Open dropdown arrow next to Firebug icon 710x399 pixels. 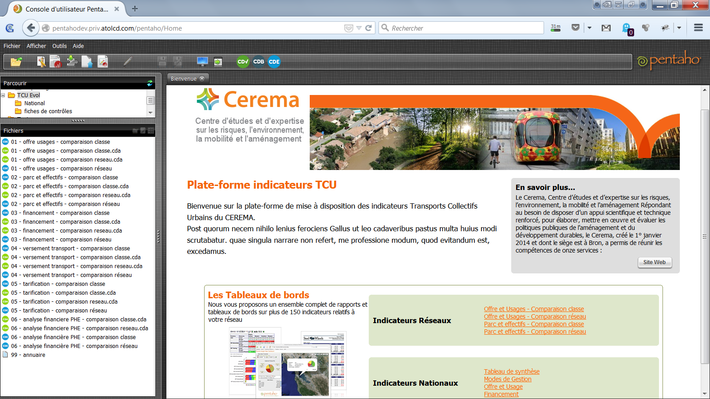(x=679, y=28)
